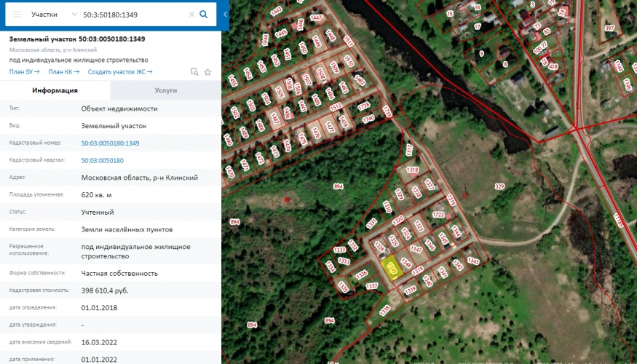Collapse the side panel with arrow
The height and width of the screenshot is (364, 637).
(x=225, y=15)
